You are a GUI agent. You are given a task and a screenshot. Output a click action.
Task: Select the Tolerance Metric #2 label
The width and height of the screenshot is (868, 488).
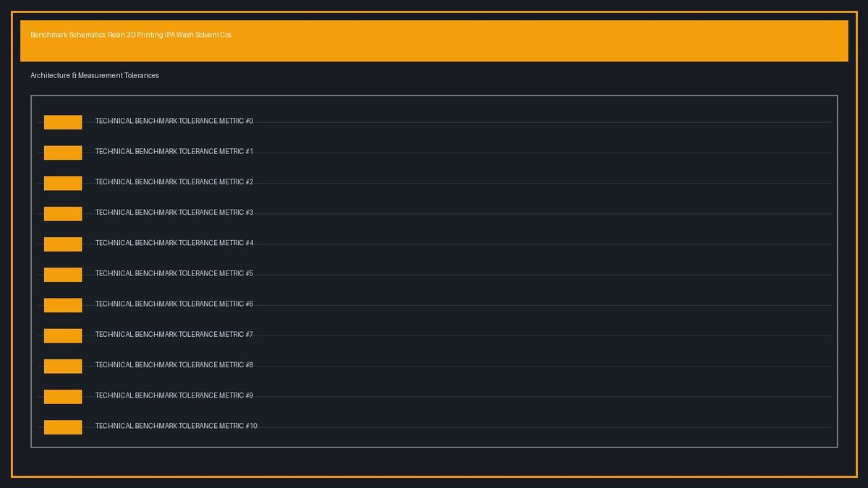pos(174,182)
